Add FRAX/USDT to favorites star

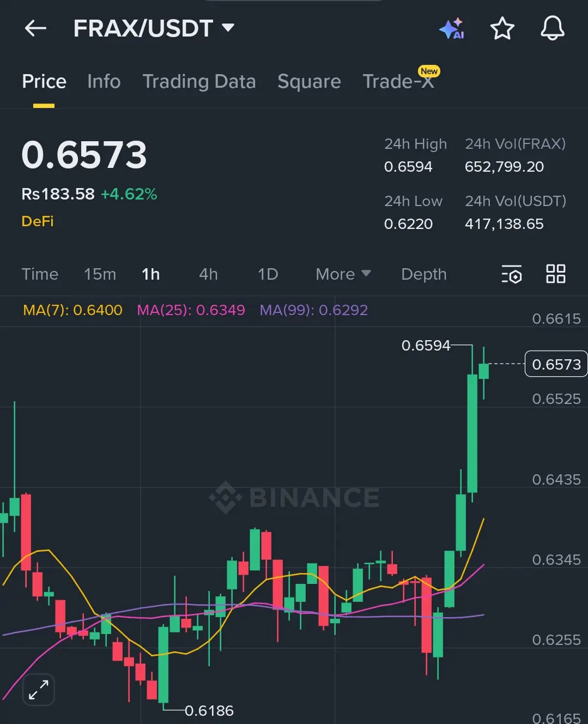coord(502,28)
